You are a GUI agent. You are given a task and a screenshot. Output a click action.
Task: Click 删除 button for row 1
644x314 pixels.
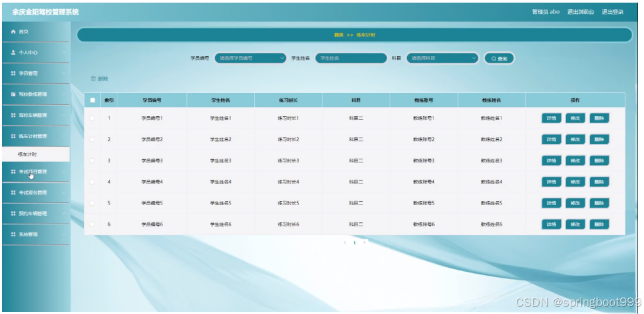point(599,118)
